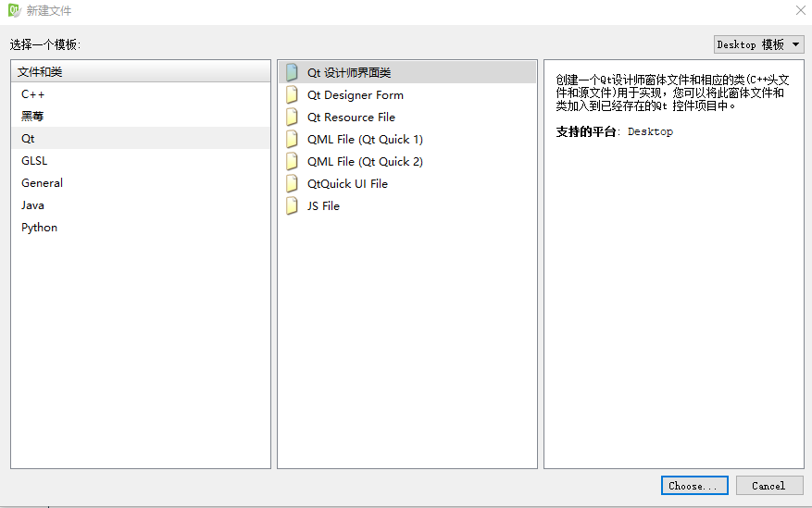Screen dimensions: 812x508
Task: Click the JS File icon
Action: [292, 206]
